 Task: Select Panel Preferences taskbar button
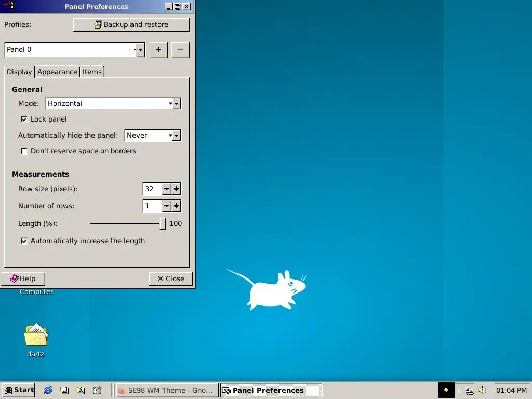coord(271,390)
